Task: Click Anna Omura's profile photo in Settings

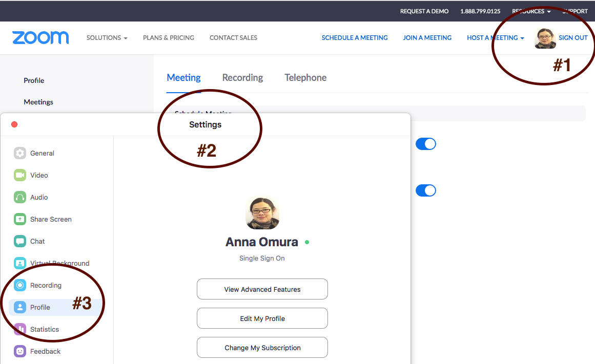Action: click(x=262, y=213)
